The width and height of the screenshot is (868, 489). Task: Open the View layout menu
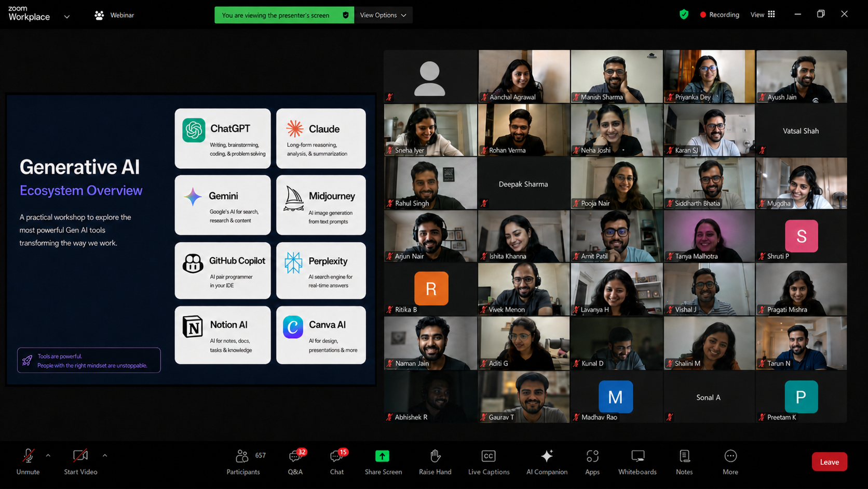763,15
